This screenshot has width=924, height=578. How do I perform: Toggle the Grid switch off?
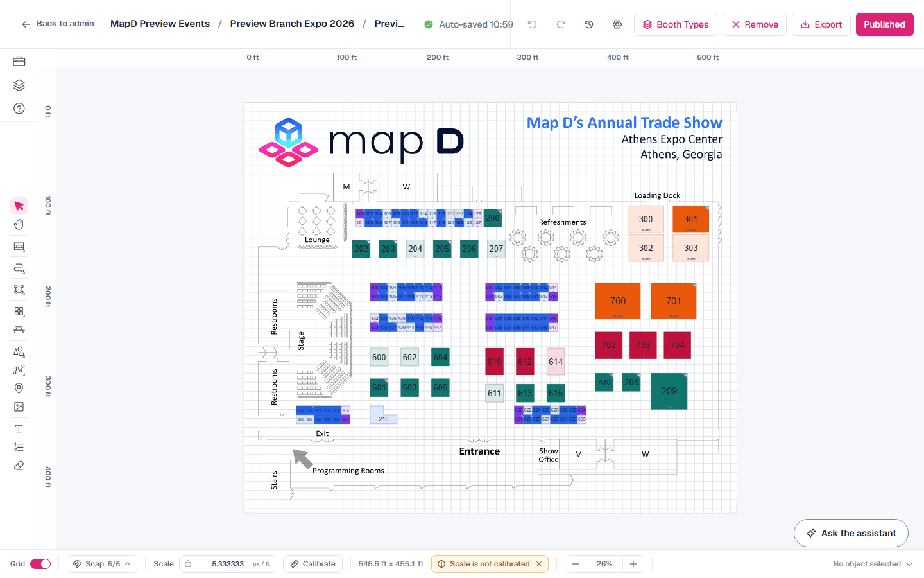(40, 564)
